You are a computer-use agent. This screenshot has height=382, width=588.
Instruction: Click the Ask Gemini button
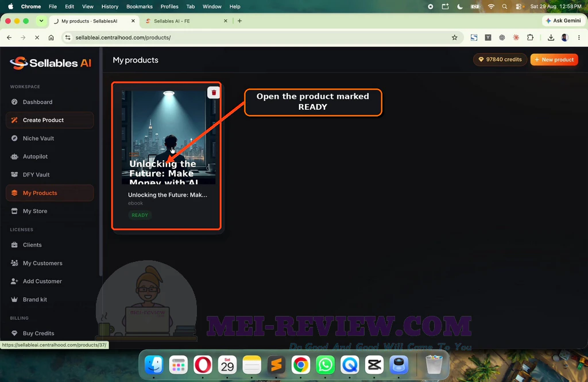point(563,21)
